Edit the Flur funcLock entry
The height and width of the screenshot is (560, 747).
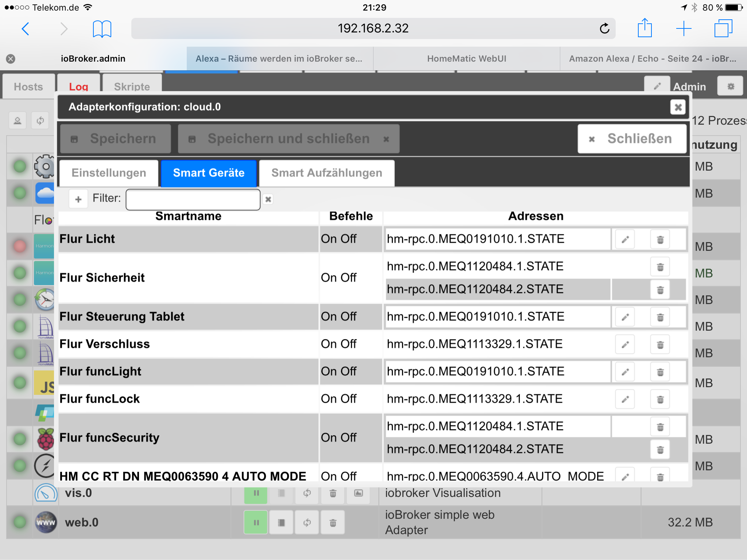pyautogui.click(x=625, y=399)
